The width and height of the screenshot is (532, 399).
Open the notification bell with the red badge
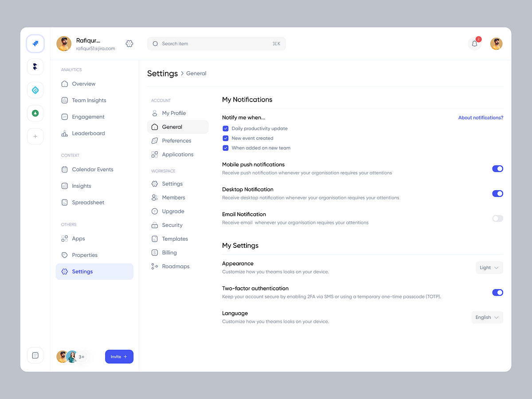(474, 43)
